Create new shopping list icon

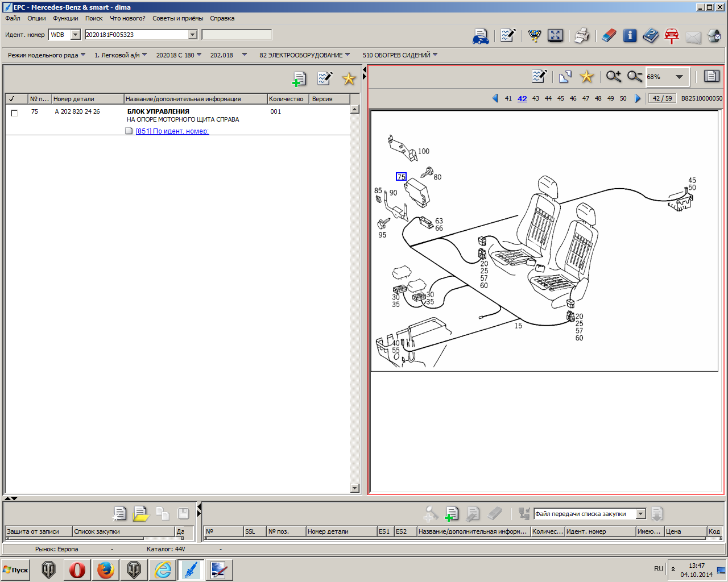coord(119,514)
